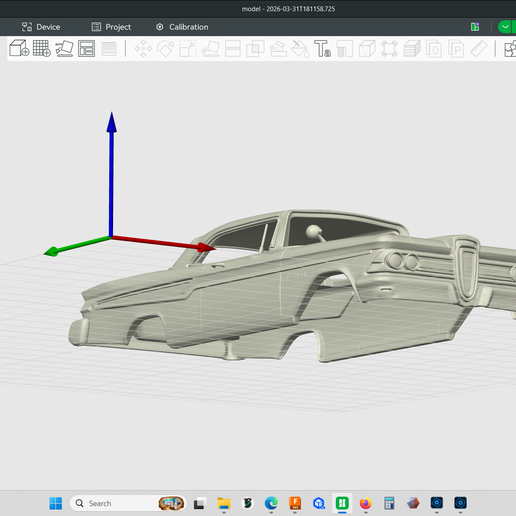Click the Arrange all objects icon

click(x=86, y=48)
